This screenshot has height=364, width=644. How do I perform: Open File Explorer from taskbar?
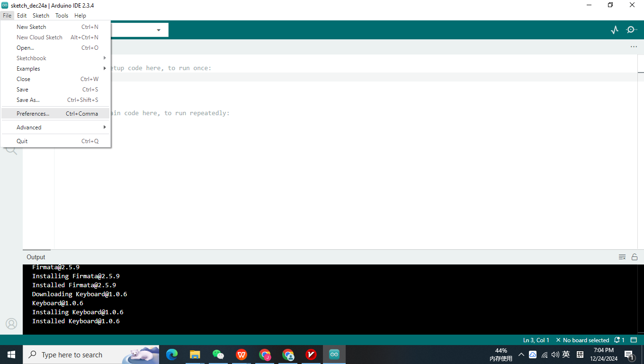tap(195, 355)
